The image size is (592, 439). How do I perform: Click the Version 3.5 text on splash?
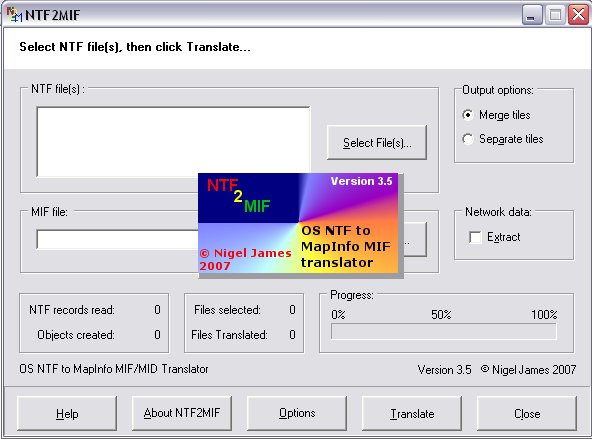[x=361, y=181]
